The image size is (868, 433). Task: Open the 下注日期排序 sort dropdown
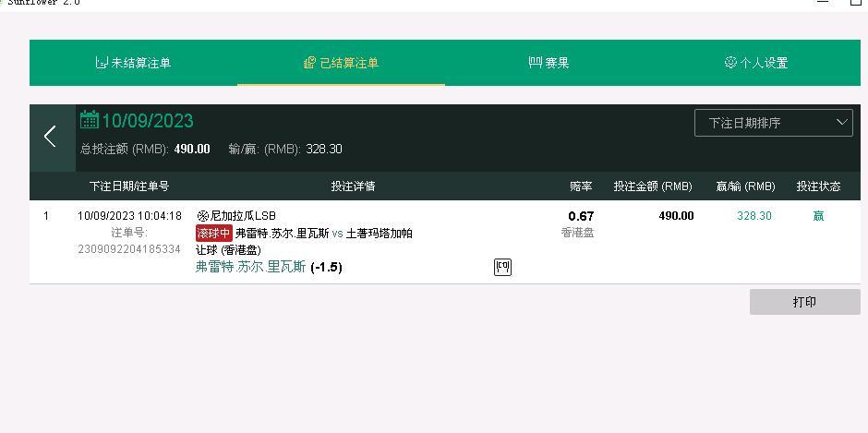pos(773,123)
